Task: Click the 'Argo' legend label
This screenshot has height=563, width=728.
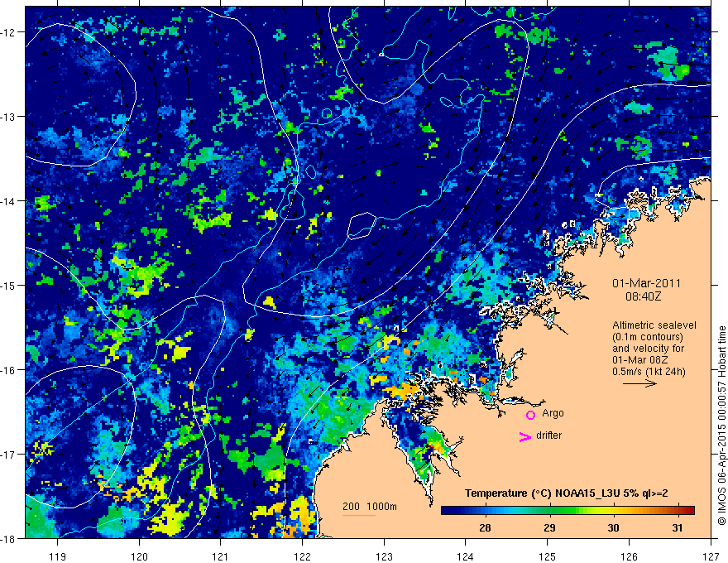Action: 553,413
